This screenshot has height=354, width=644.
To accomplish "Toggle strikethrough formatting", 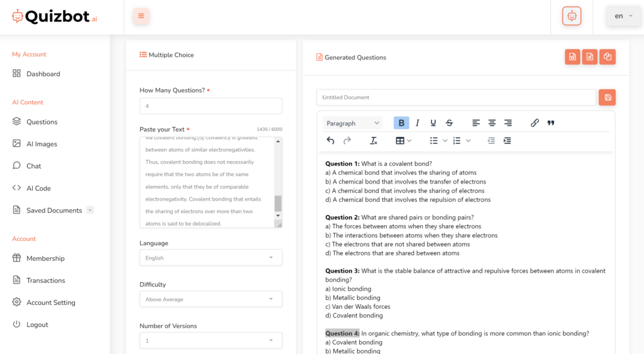I will [449, 123].
